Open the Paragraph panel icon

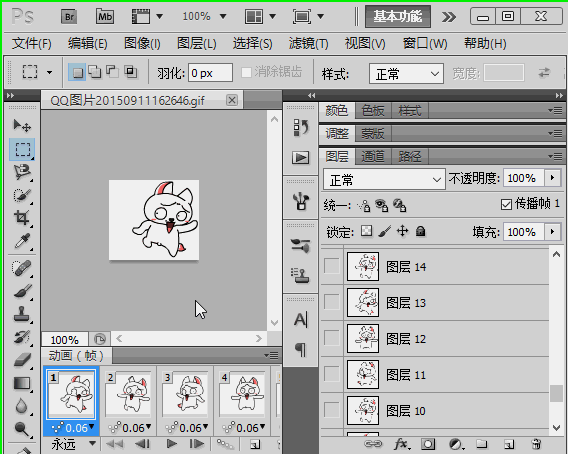click(x=301, y=350)
